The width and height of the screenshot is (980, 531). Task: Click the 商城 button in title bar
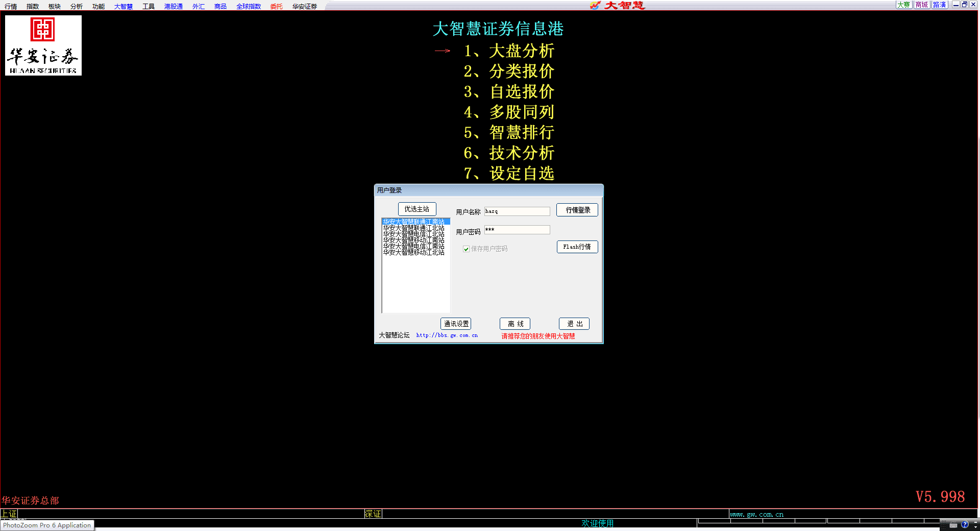(922, 5)
